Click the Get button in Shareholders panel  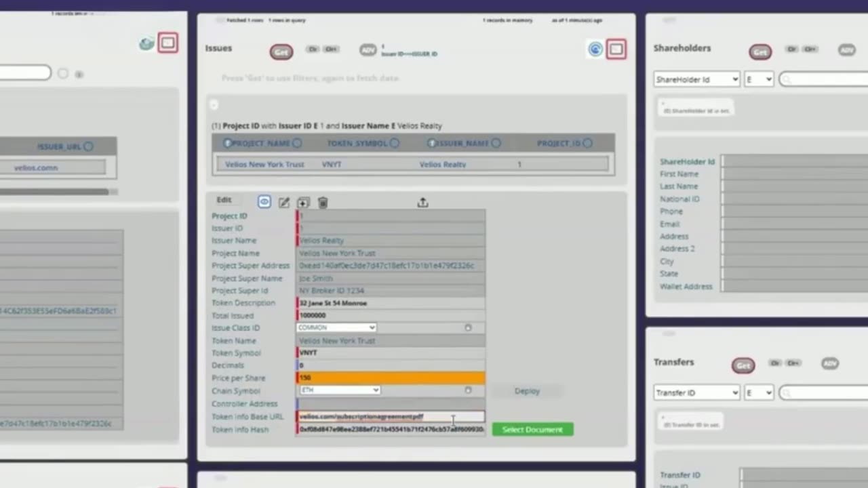click(x=760, y=52)
